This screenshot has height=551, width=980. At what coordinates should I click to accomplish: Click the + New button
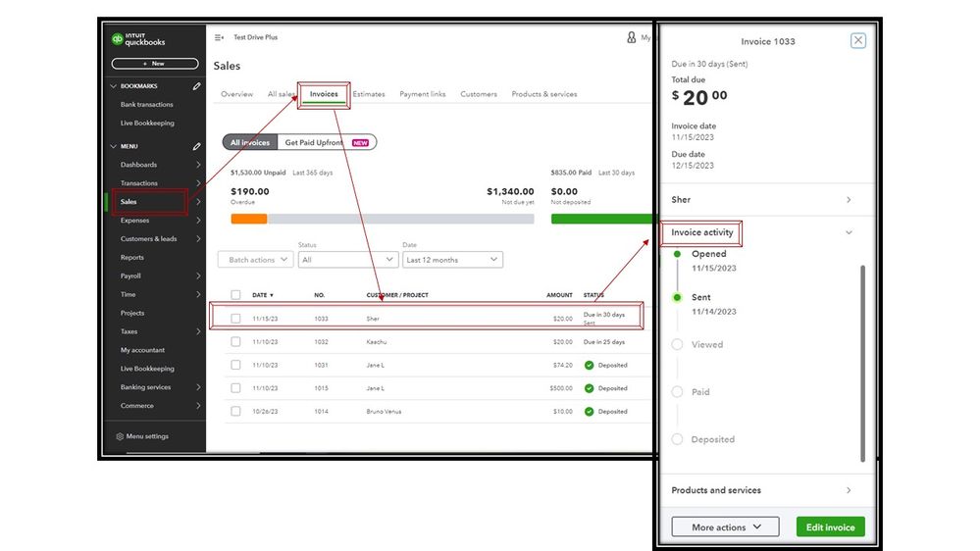coord(155,63)
